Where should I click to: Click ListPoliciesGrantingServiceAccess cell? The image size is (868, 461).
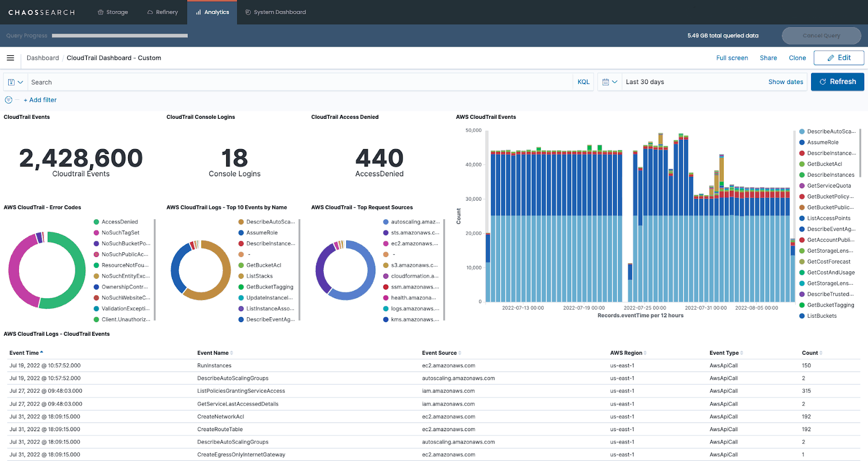pyautogui.click(x=241, y=391)
